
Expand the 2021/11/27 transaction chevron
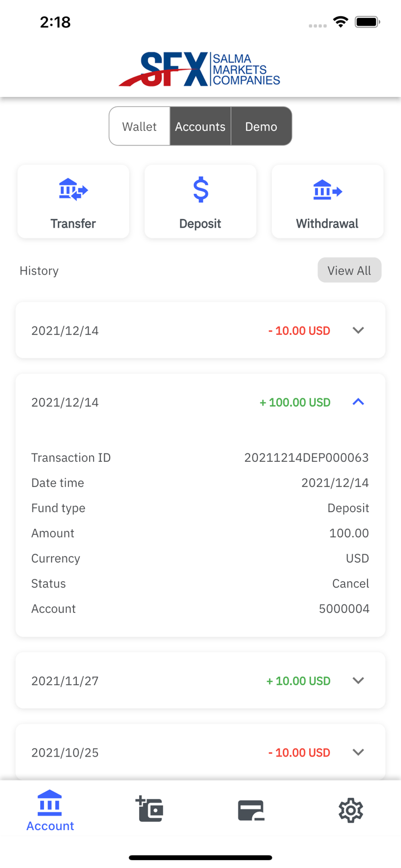[x=358, y=680]
